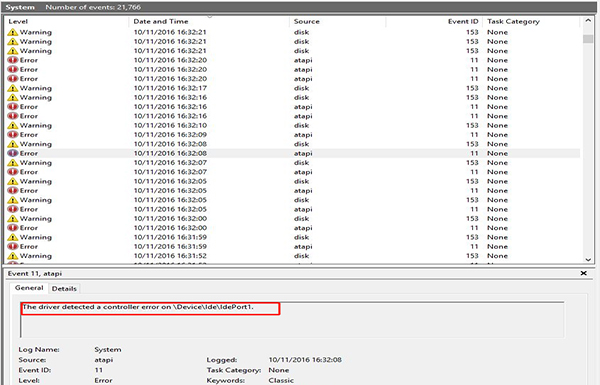The height and width of the screenshot is (385, 600).
Task: Click the warning icon on the 16:32:07 disk row
Action: (x=13, y=163)
